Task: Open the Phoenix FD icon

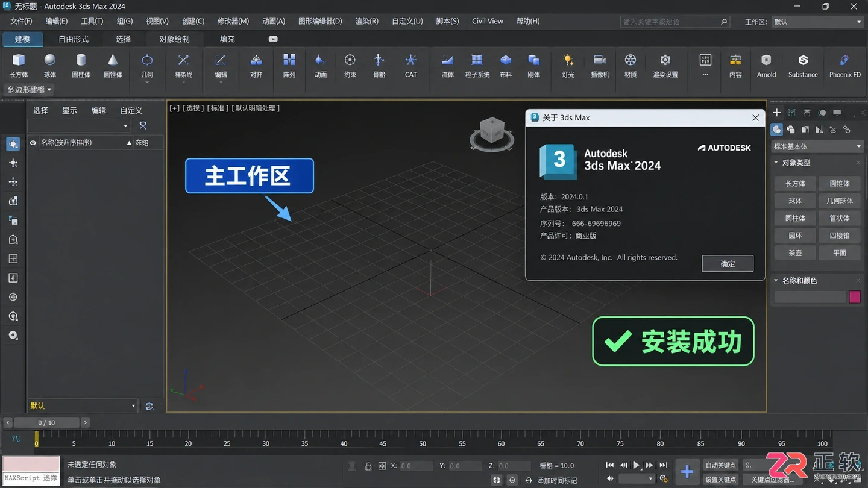Action: pyautogui.click(x=844, y=65)
